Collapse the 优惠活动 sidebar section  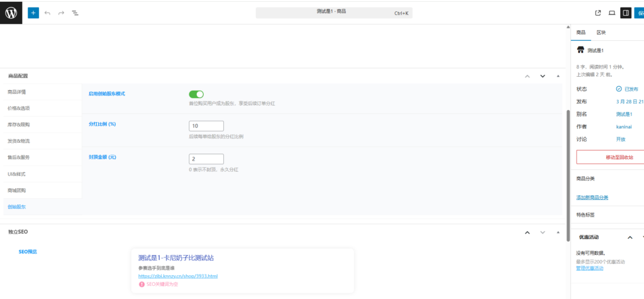click(x=630, y=237)
